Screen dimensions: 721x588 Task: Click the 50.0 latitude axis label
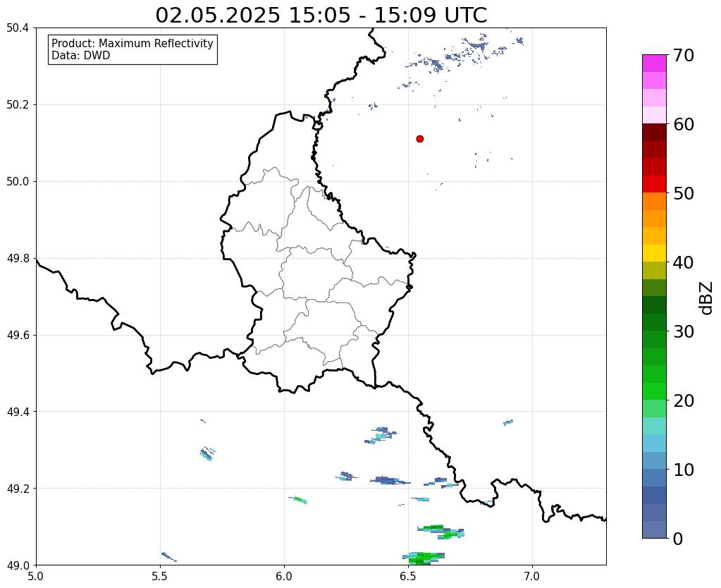tap(18, 182)
